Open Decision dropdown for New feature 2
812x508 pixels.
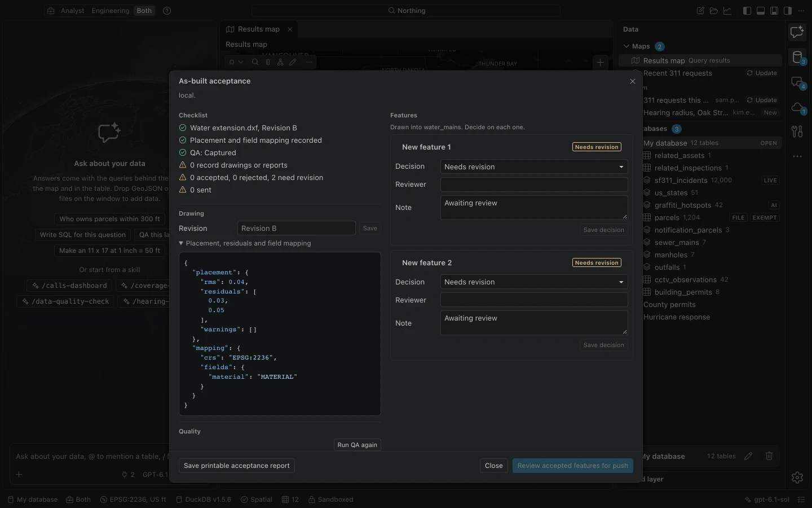point(534,282)
